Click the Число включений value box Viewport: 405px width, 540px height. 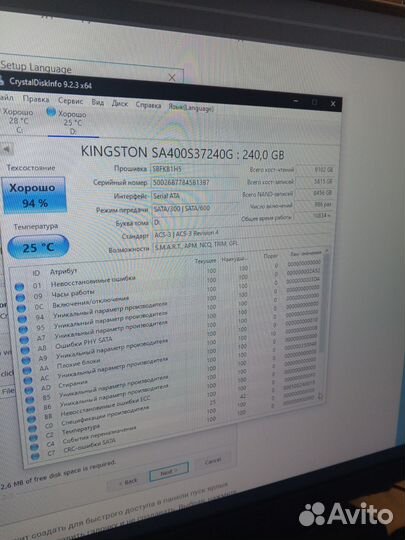(x=314, y=205)
